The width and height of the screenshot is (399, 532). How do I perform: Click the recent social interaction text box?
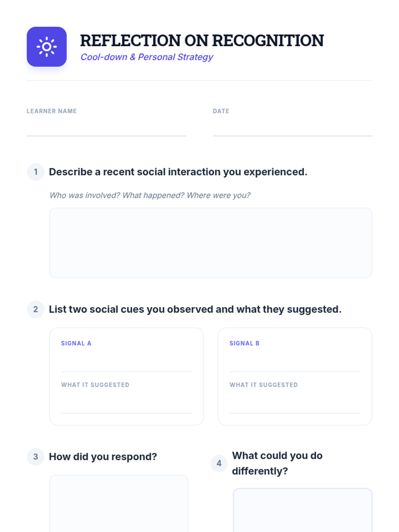click(210, 243)
